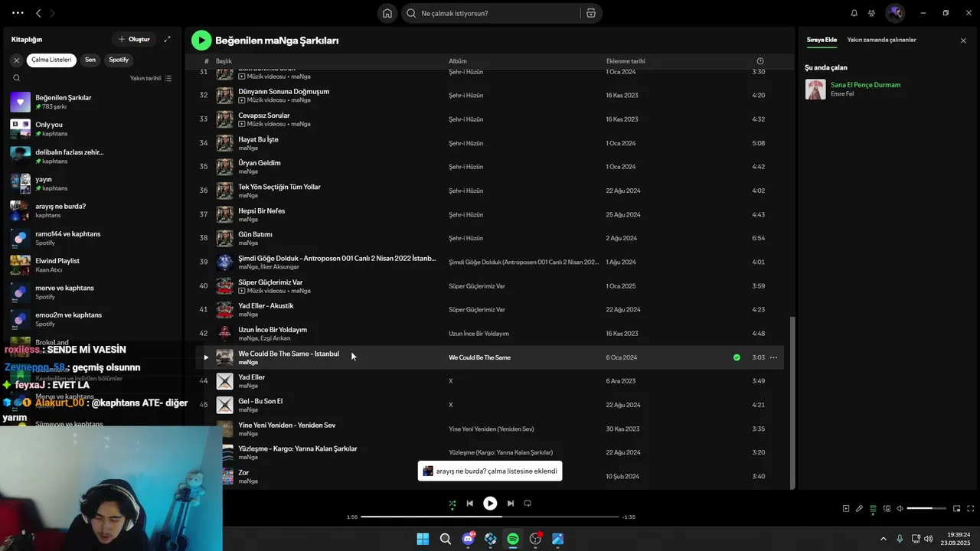980x551 pixels.
Task: Mute the volume speaker icon
Action: (900, 508)
